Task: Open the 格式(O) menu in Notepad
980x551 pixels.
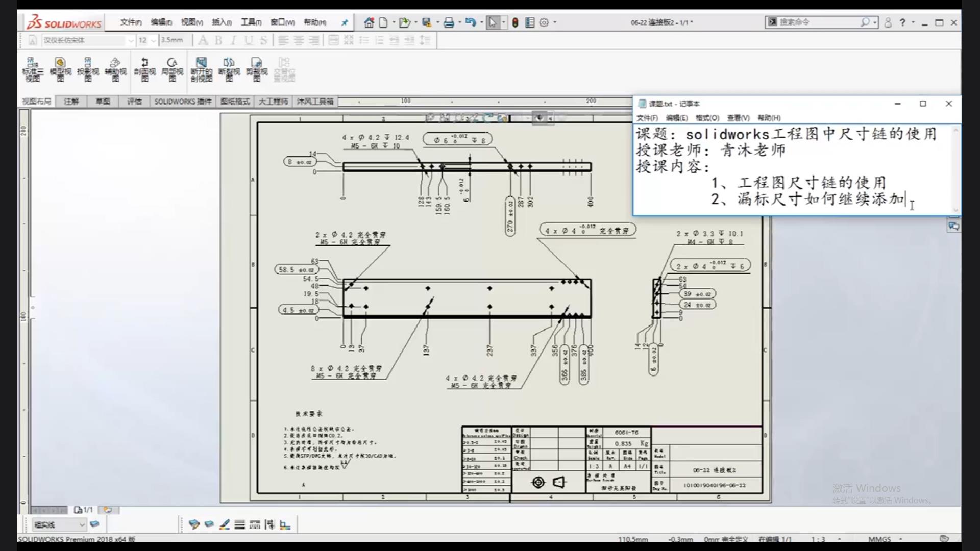Action: pyautogui.click(x=707, y=118)
